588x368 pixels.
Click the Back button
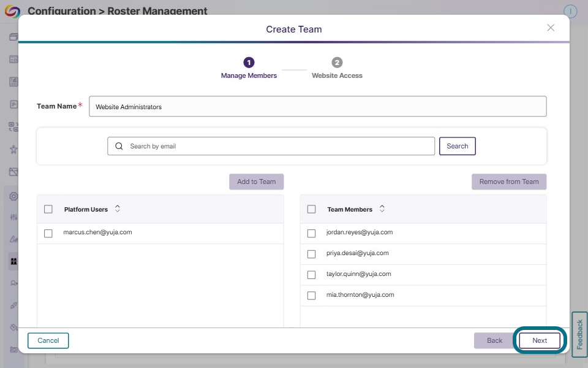(494, 340)
